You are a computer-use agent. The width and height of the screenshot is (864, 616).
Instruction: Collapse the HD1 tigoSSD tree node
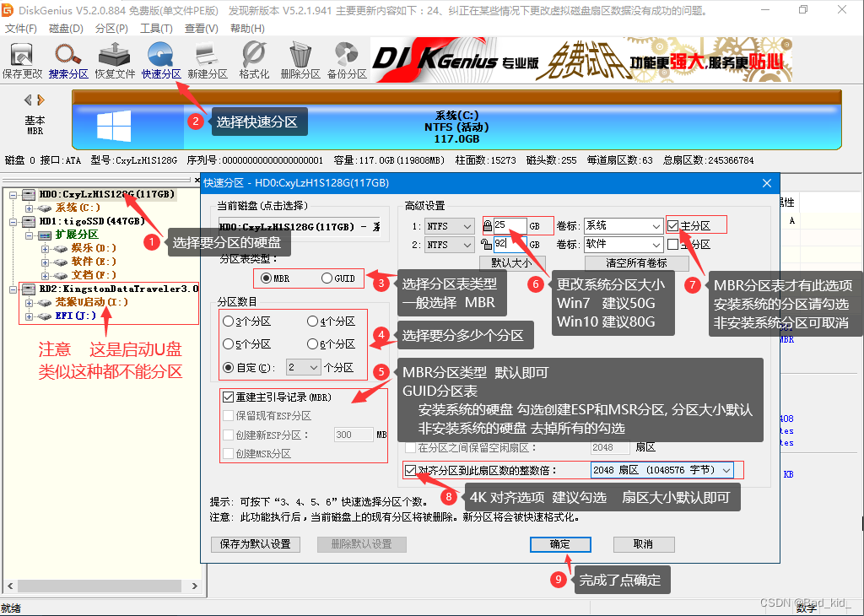pos(13,221)
